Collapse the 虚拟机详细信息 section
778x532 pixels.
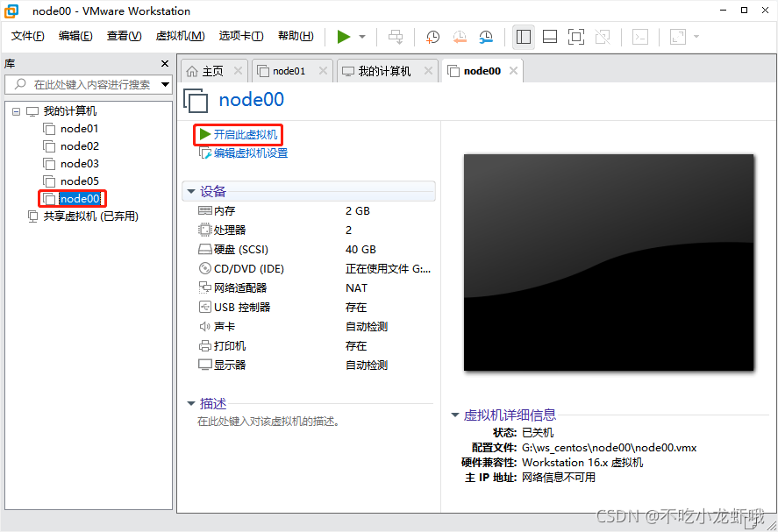(x=455, y=415)
